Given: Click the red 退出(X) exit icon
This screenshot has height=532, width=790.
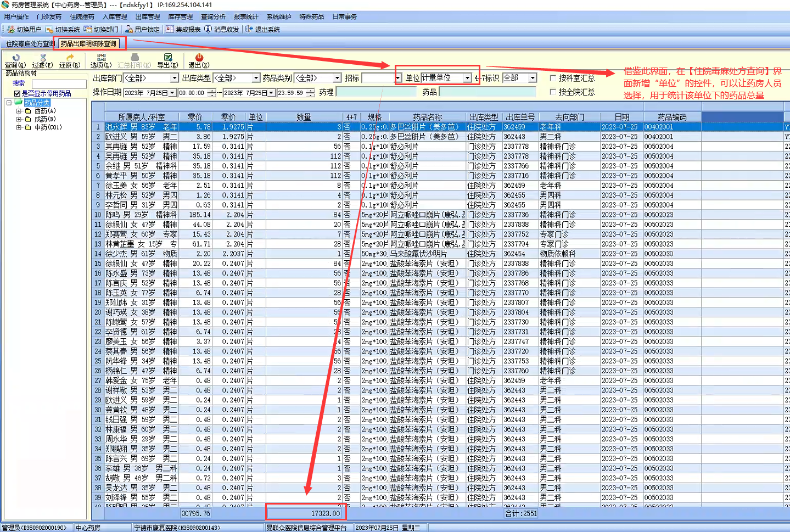Looking at the screenshot, I should [x=199, y=58].
